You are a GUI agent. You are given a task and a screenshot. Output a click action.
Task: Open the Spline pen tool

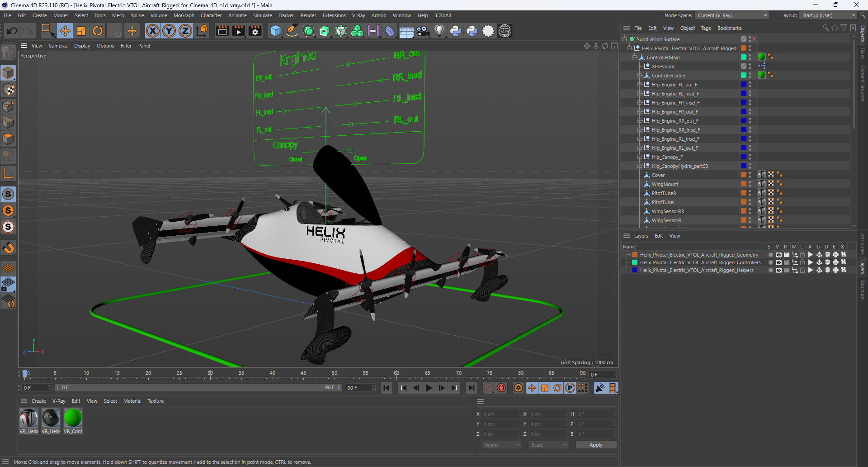point(292,31)
